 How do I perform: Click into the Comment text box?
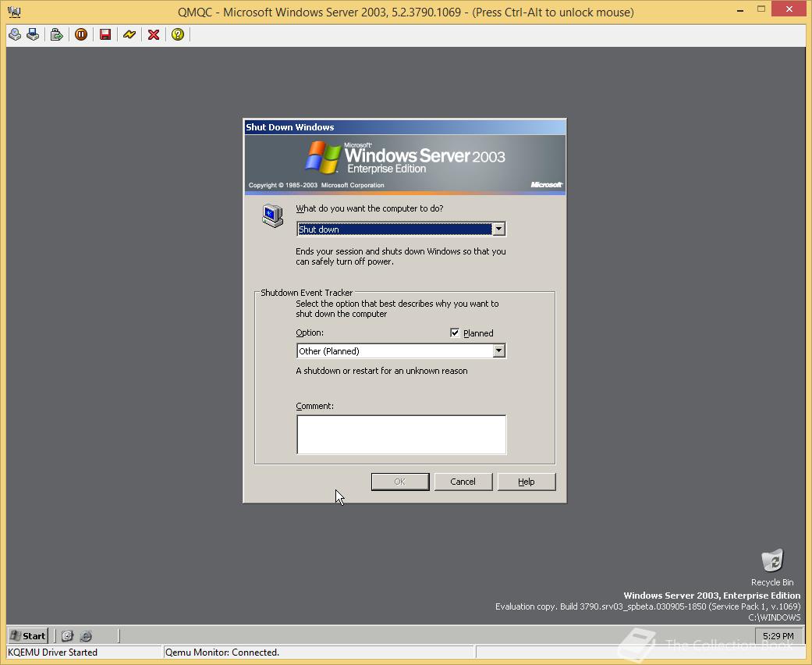pos(402,434)
